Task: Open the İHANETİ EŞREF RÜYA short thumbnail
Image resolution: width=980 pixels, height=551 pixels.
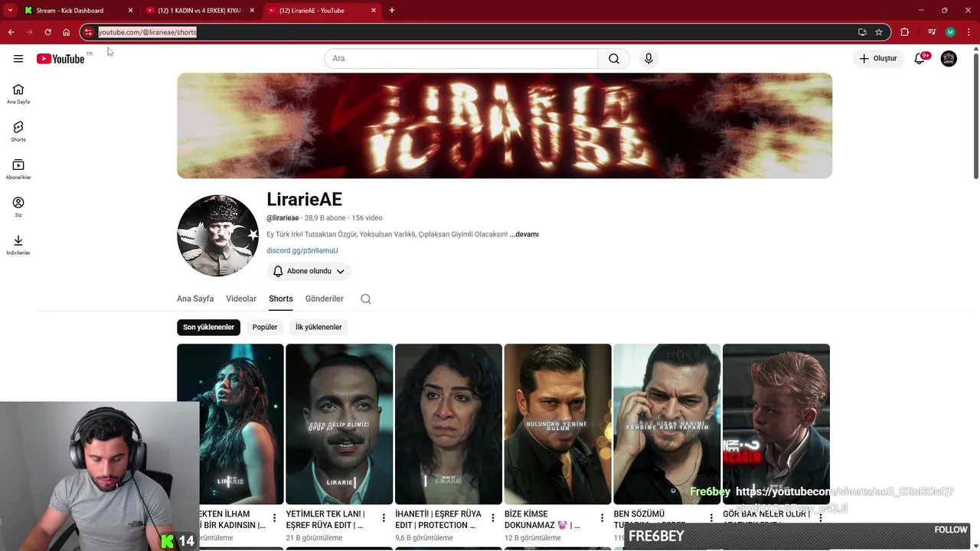Action: pyautogui.click(x=449, y=424)
